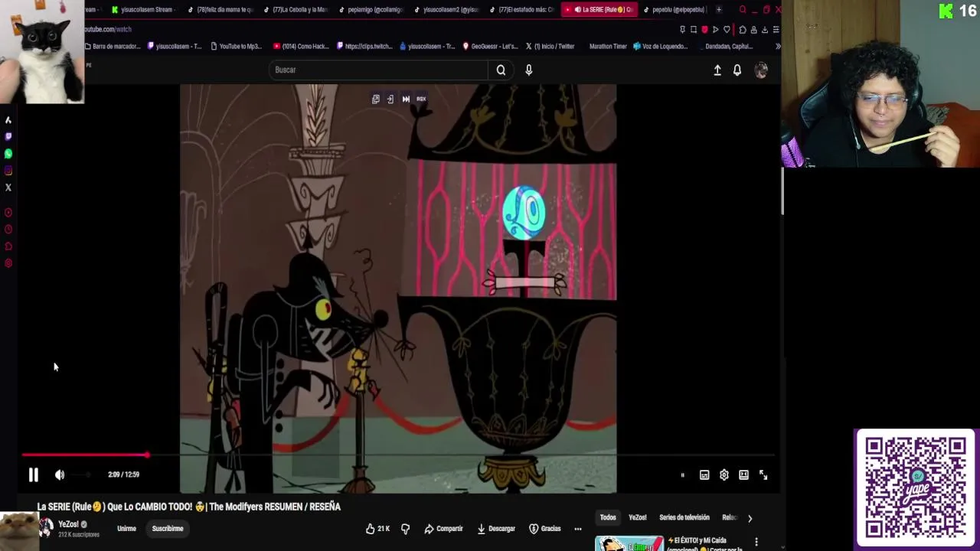Open a new browser tab
The image size is (980, 551).
[718, 9]
